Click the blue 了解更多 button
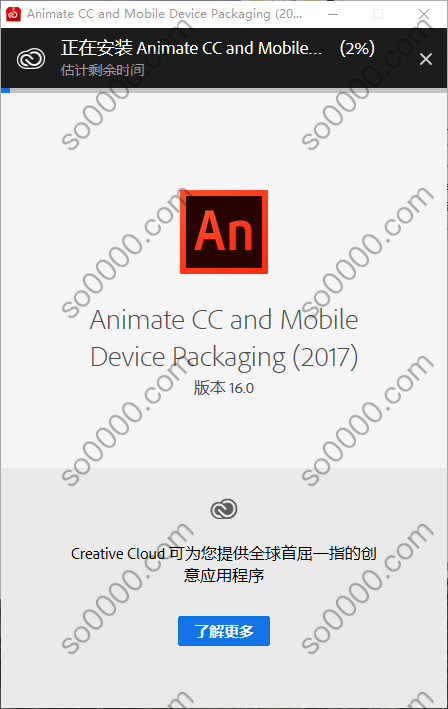448x709 pixels. 224,631
